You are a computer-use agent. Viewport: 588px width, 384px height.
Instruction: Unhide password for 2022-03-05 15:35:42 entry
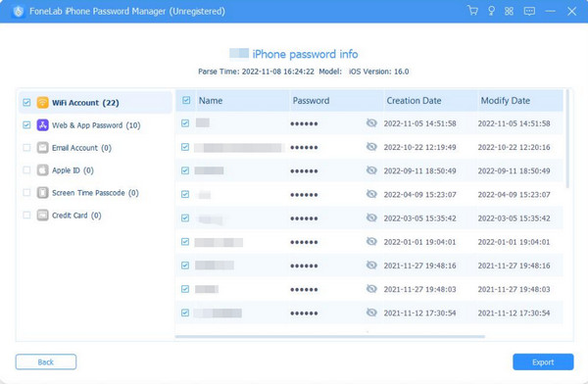point(371,217)
